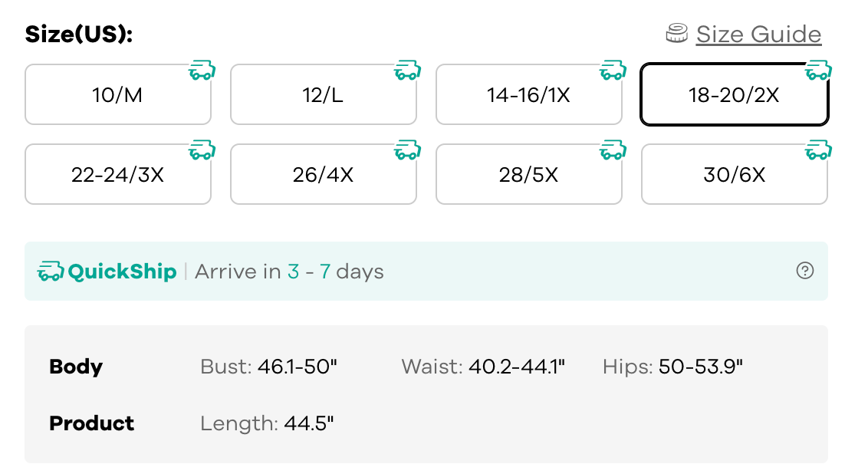Click the QuickShip label text

point(123,272)
